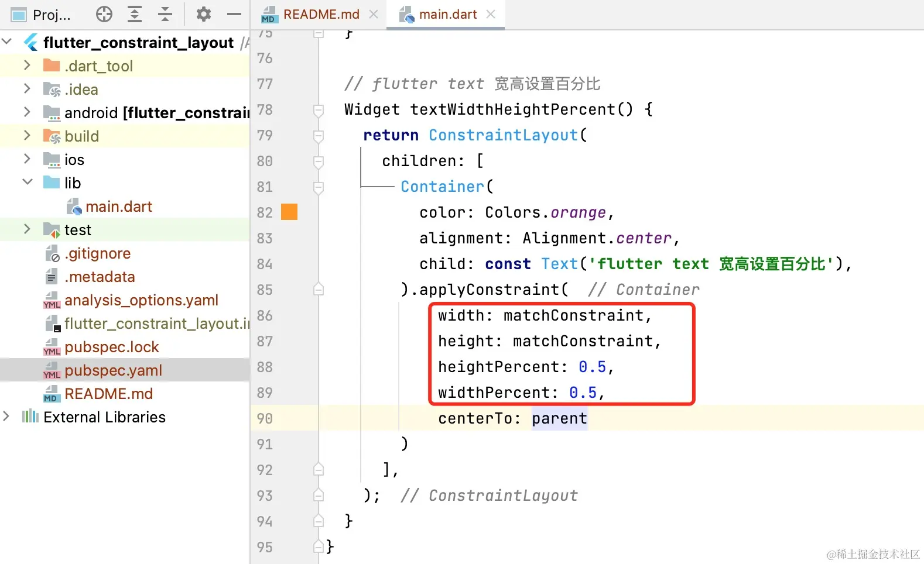Expand the .idea folder
The width and height of the screenshot is (924, 564).
click(x=27, y=88)
